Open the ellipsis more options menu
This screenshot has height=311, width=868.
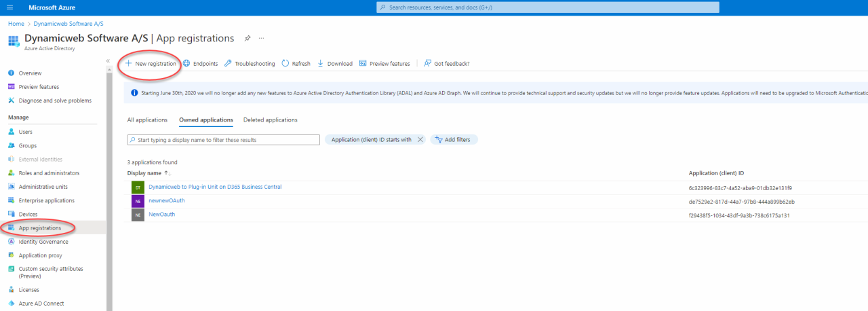click(x=261, y=38)
